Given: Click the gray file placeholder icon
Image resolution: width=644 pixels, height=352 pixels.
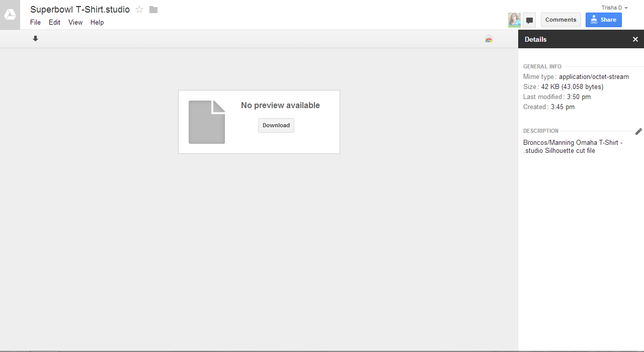Looking at the screenshot, I should [207, 122].
